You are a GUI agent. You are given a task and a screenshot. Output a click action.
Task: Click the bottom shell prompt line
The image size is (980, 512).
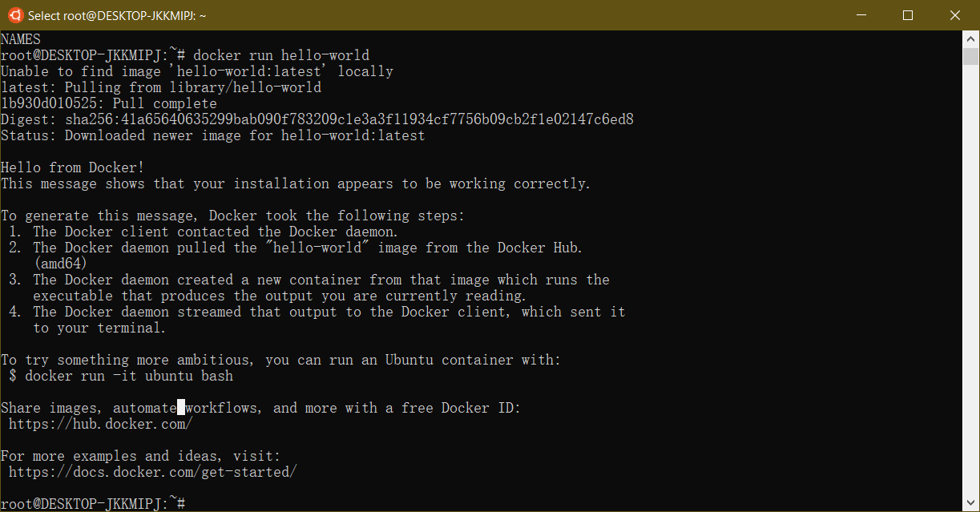(x=93, y=503)
